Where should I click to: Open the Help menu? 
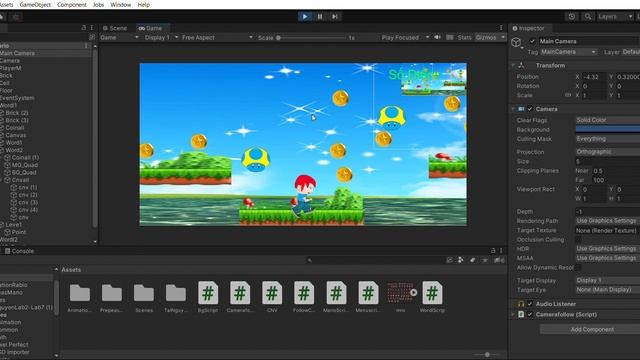(143, 4)
